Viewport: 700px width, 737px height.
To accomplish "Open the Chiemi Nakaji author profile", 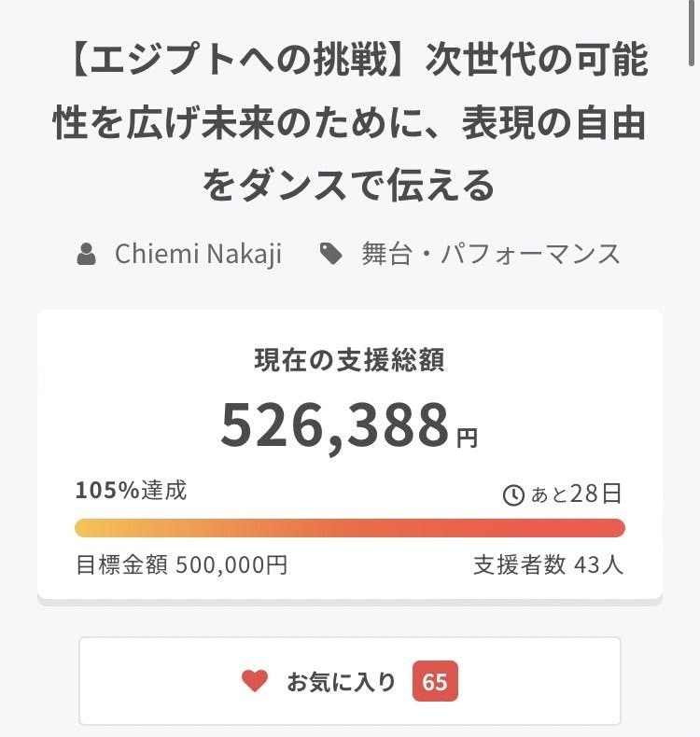I will point(198,254).
